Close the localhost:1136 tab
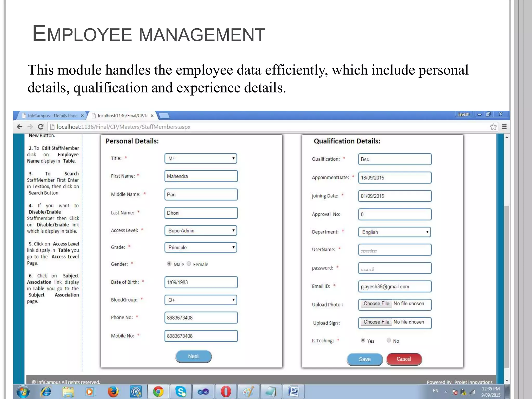The width and height of the screenshot is (532, 399). pyautogui.click(x=152, y=116)
